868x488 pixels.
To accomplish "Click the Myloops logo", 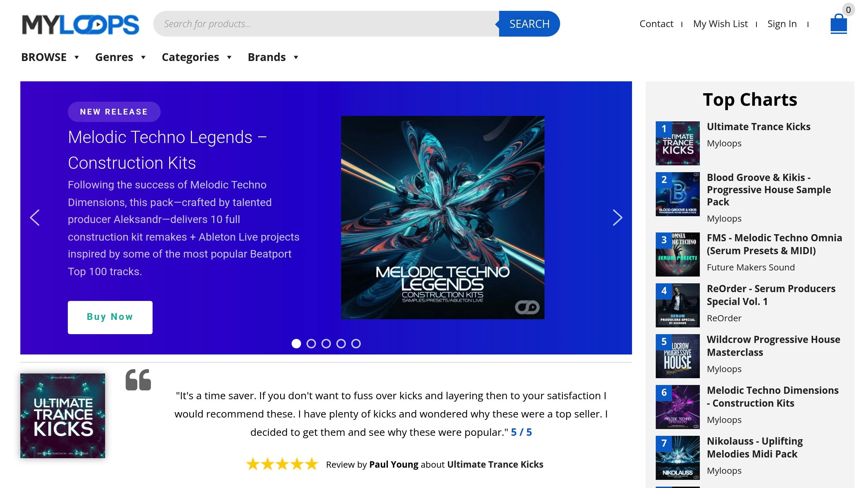I will tap(80, 24).
